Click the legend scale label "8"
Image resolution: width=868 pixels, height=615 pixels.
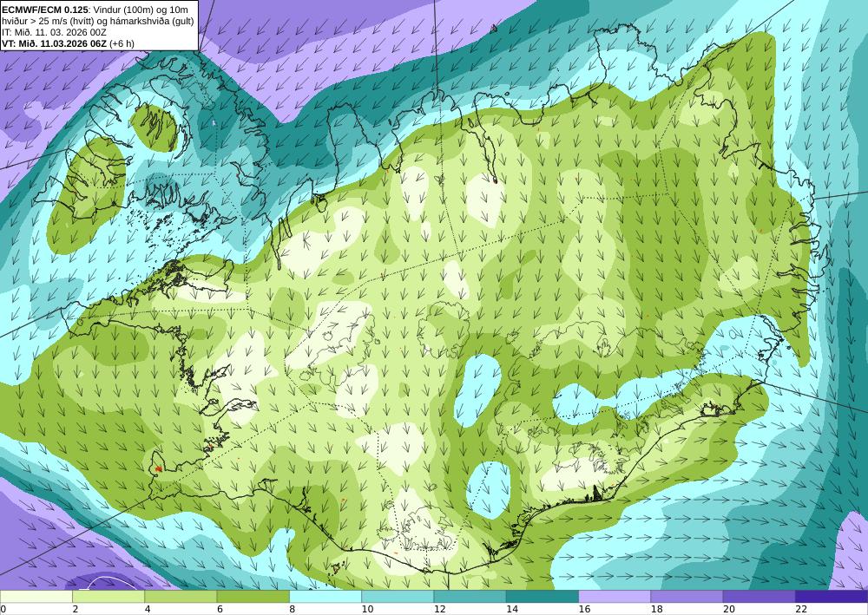pos(292,610)
